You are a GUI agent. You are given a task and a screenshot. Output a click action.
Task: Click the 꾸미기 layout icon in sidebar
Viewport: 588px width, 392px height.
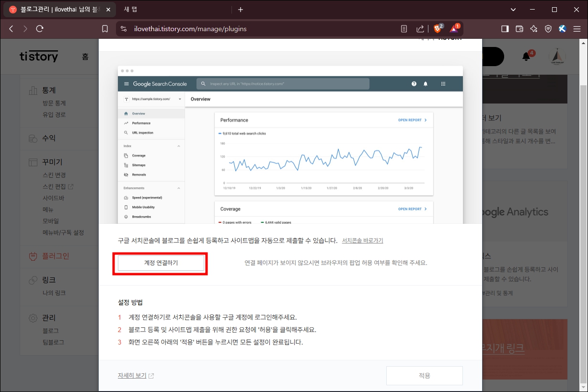(x=33, y=162)
